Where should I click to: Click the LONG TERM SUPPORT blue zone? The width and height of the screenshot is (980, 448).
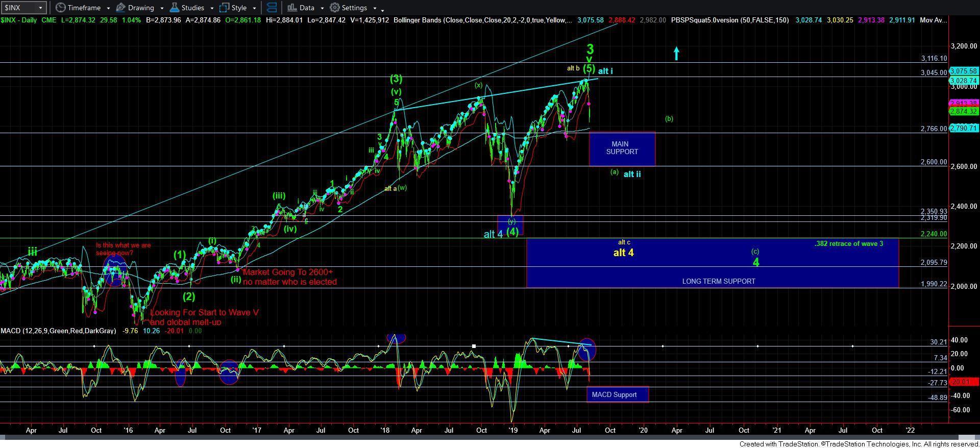click(x=713, y=263)
